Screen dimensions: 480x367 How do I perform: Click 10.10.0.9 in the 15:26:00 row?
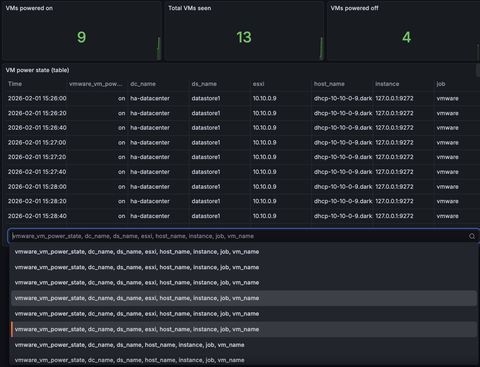tap(264, 98)
